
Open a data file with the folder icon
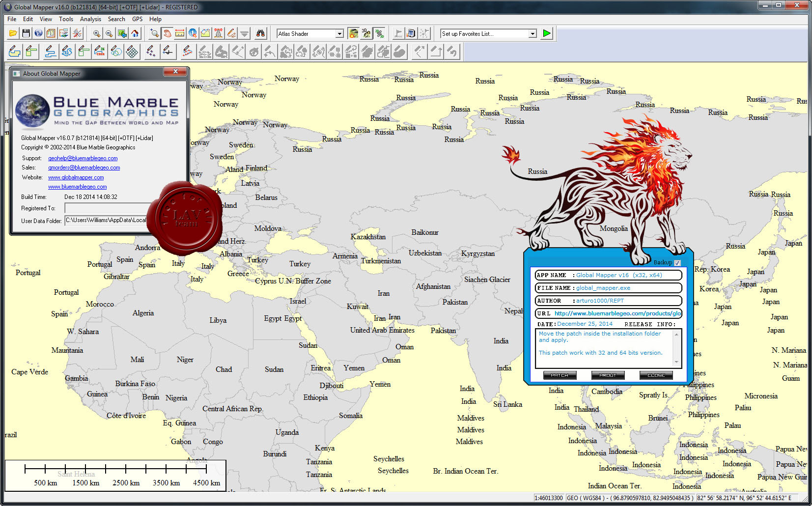(13, 33)
